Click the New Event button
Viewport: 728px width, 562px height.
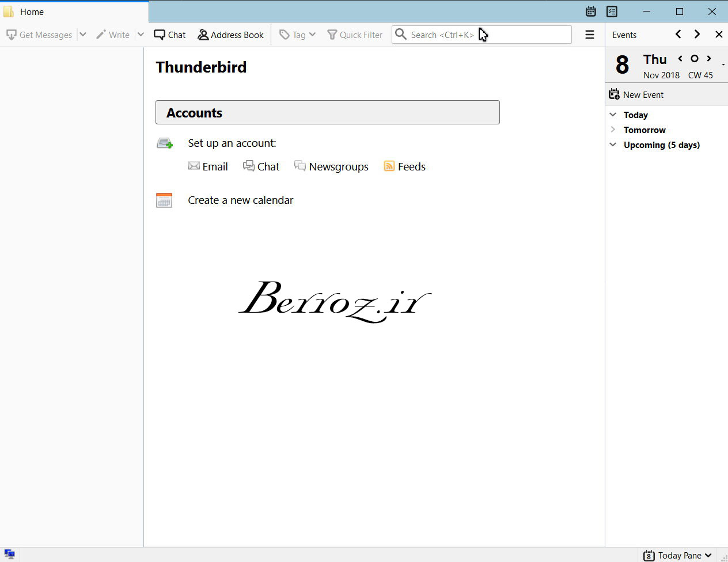pyautogui.click(x=636, y=95)
